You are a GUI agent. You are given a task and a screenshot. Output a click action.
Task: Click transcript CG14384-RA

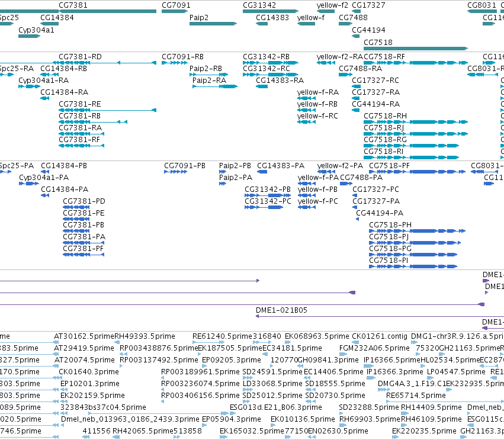point(65,92)
